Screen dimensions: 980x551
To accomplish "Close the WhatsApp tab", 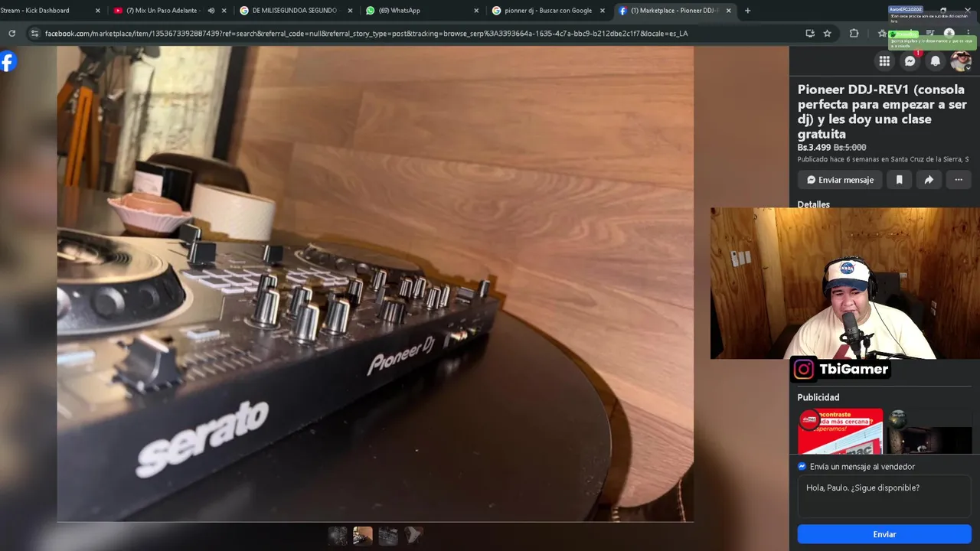I will pos(475,11).
